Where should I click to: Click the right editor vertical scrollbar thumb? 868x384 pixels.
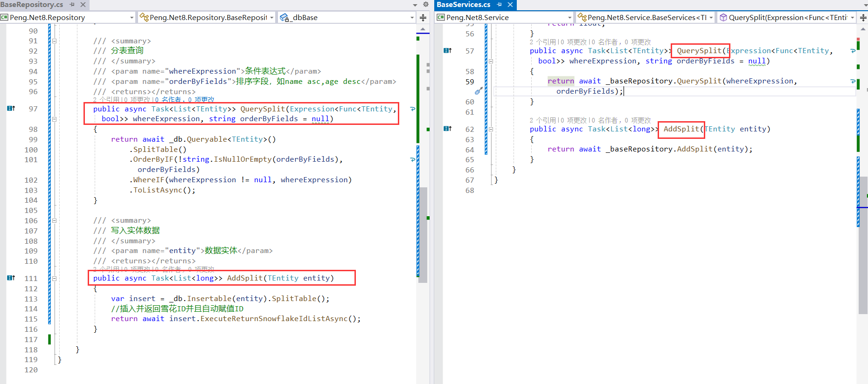coord(863,245)
